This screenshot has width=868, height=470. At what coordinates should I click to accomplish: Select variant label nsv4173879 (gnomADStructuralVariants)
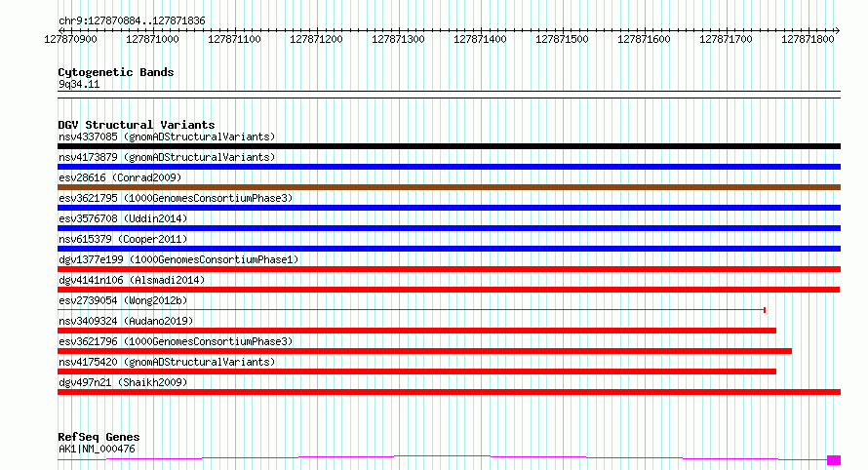click(x=167, y=157)
